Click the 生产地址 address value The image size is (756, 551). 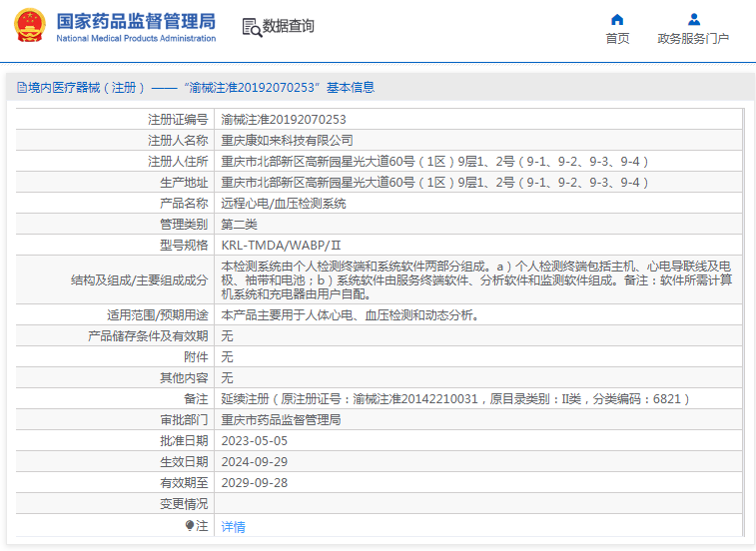[x=434, y=183]
